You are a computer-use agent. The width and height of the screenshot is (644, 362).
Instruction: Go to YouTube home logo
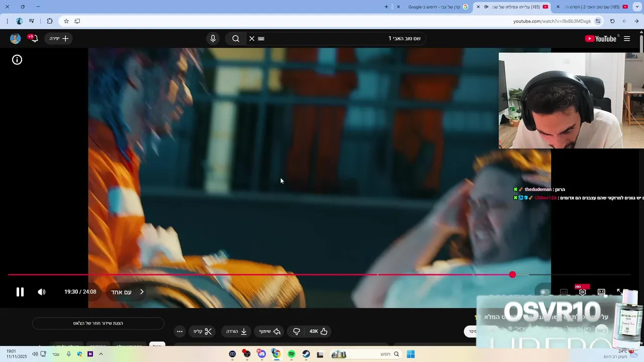coord(600,39)
